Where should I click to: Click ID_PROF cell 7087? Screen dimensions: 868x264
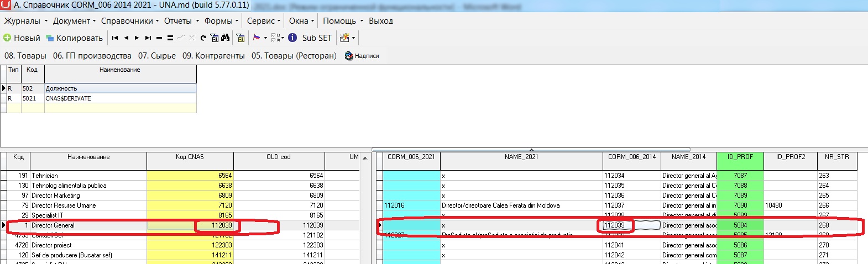(x=740, y=176)
